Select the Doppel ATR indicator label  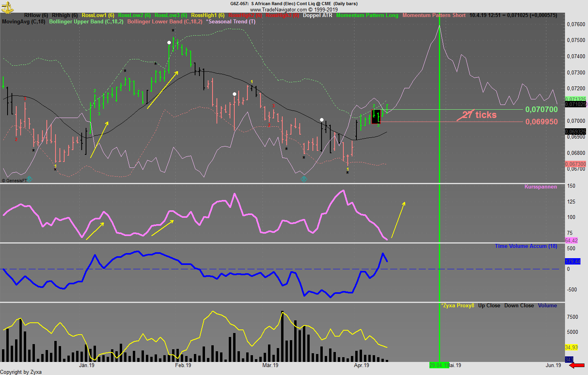318,15
